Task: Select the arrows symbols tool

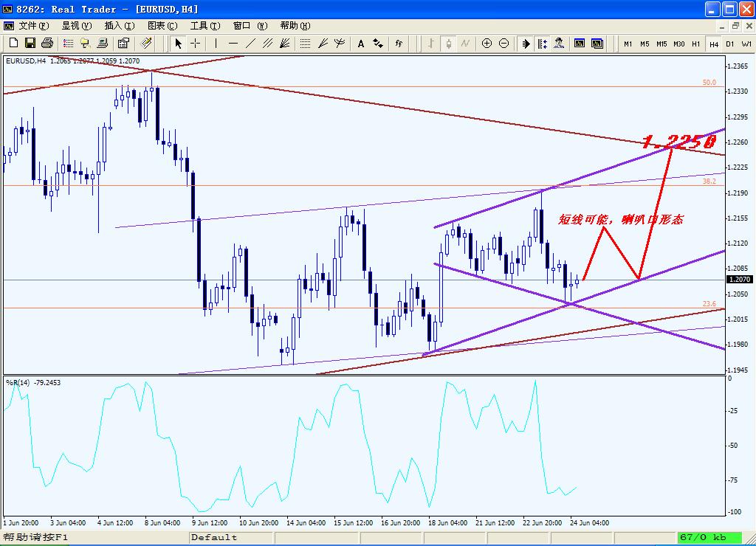Action: [x=378, y=44]
